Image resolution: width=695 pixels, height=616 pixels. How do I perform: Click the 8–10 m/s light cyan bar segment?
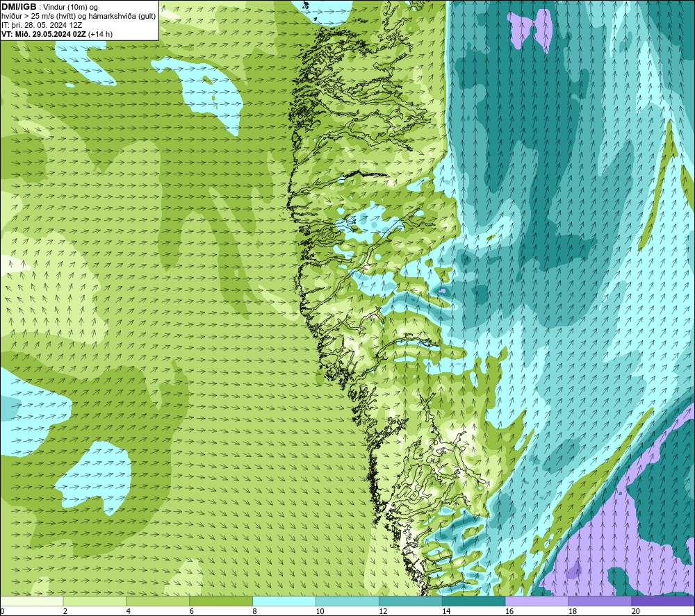tap(284, 601)
